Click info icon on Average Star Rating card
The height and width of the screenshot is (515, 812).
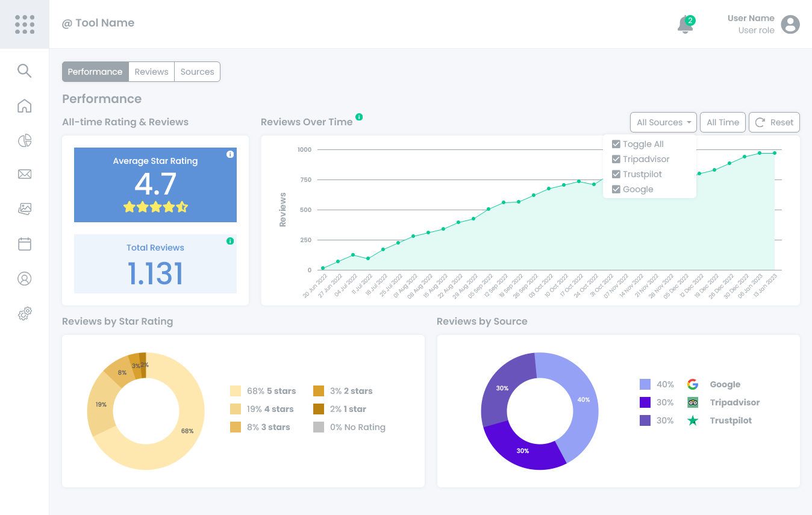coord(230,155)
